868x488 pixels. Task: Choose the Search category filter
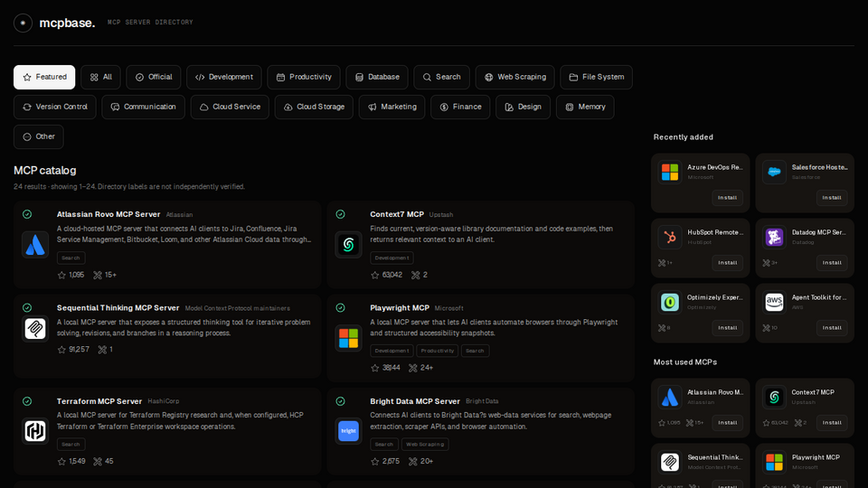point(442,78)
